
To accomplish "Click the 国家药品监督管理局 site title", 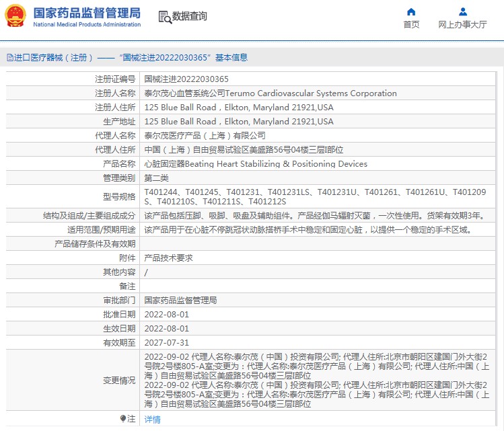I will tap(87, 13).
